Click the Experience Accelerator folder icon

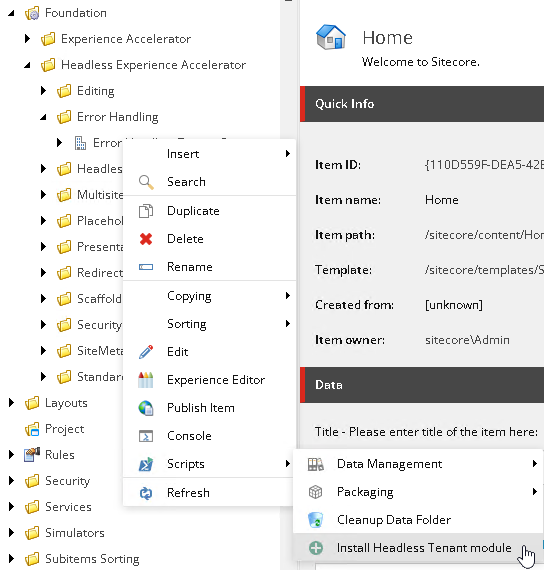48,39
